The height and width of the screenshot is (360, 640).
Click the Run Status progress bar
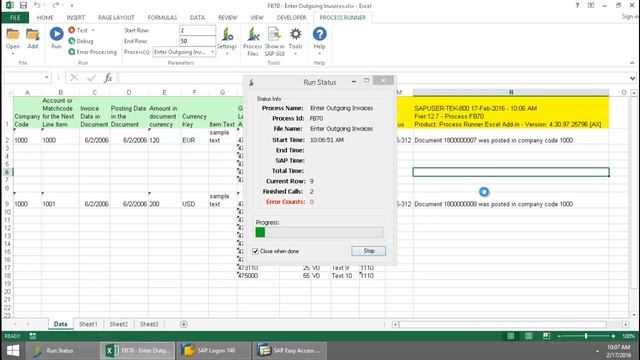[320, 232]
